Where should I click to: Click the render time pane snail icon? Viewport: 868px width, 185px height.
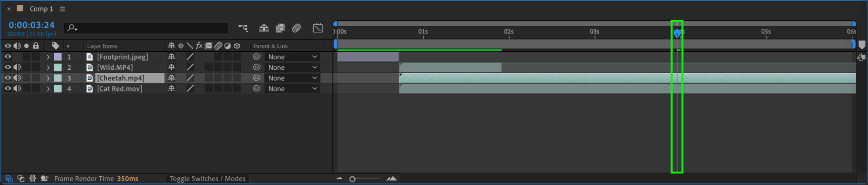coord(44,178)
